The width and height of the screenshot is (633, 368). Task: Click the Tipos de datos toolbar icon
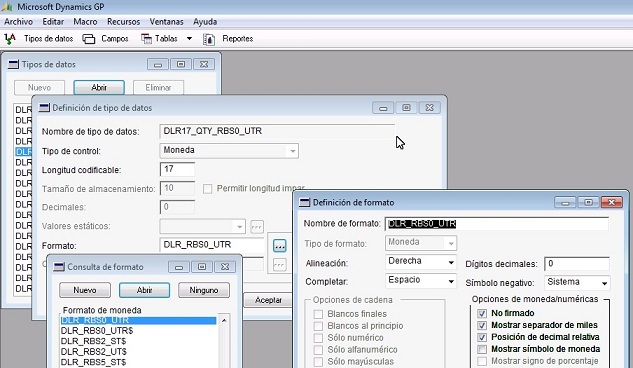10,39
